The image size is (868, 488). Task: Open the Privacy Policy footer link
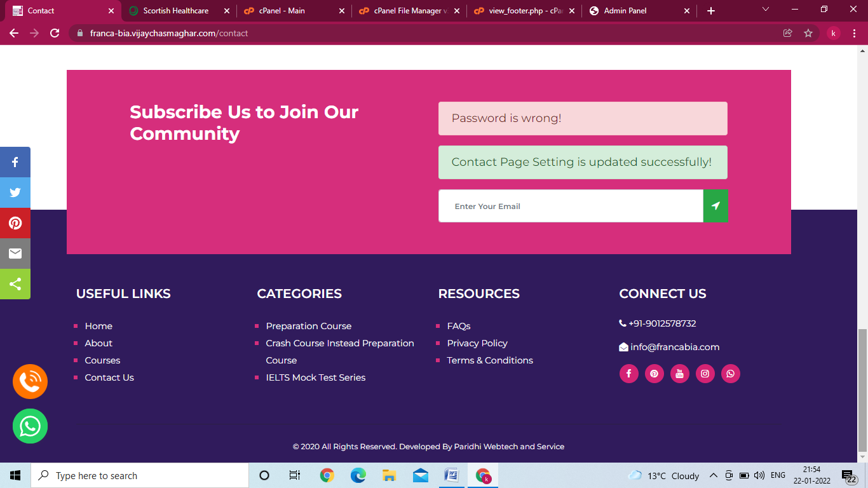point(477,343)
